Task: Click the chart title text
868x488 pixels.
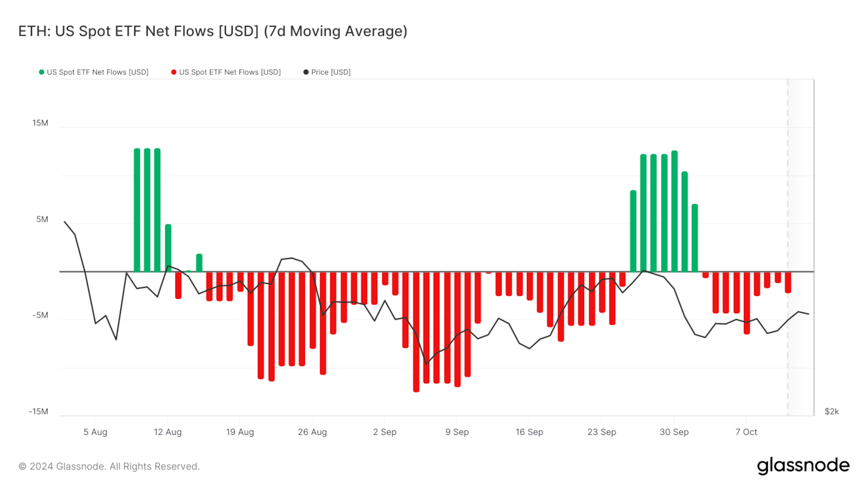Action: pyautogui.click(x=213, y=31)
